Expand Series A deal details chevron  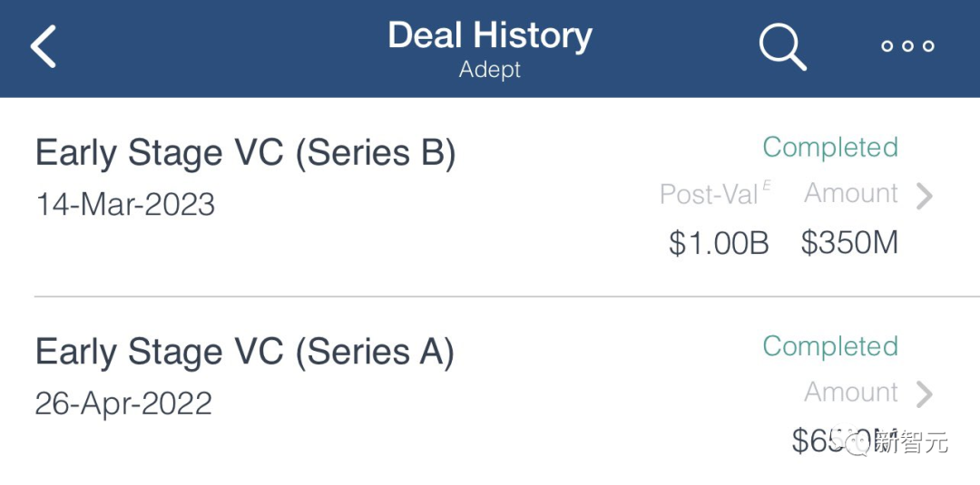click(x=925, y=394)
